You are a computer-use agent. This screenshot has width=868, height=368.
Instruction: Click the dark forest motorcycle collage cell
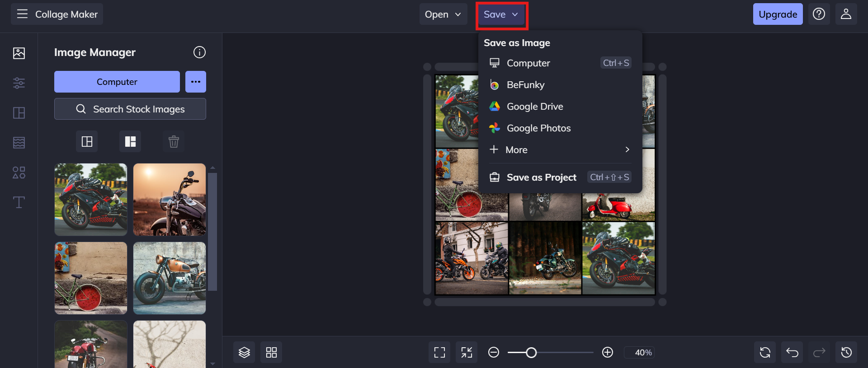click(545, 258)
